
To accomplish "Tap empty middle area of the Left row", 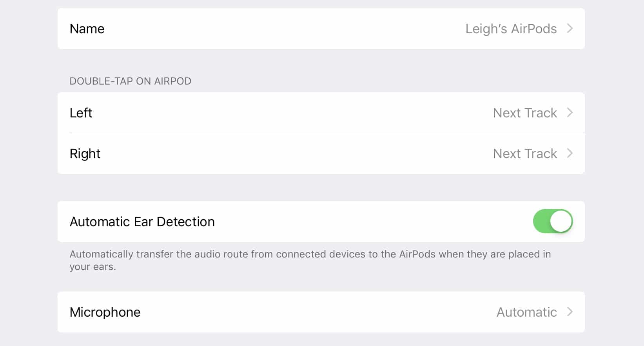I will (x=290, y=113).
